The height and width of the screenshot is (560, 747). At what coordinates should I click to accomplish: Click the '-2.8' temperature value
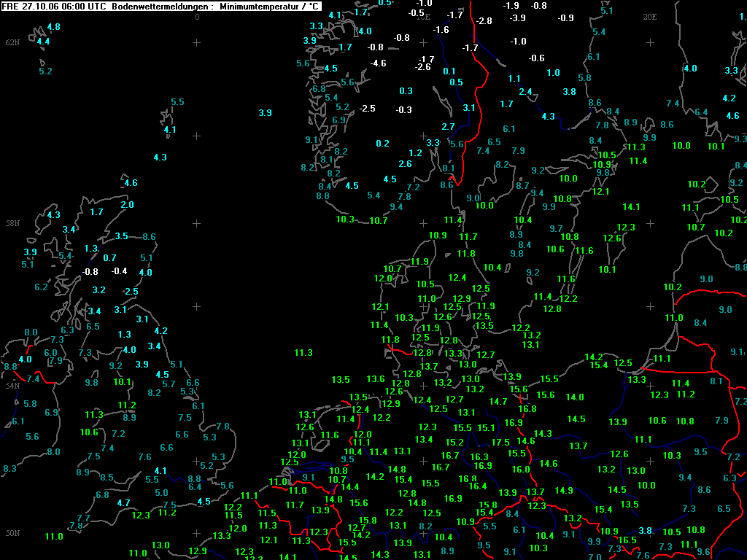(x=483, y=21)
